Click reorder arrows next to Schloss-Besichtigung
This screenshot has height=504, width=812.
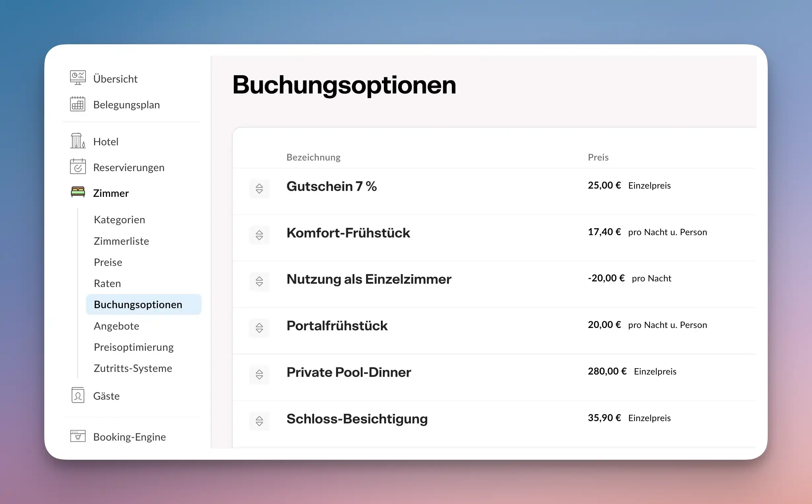259,421
